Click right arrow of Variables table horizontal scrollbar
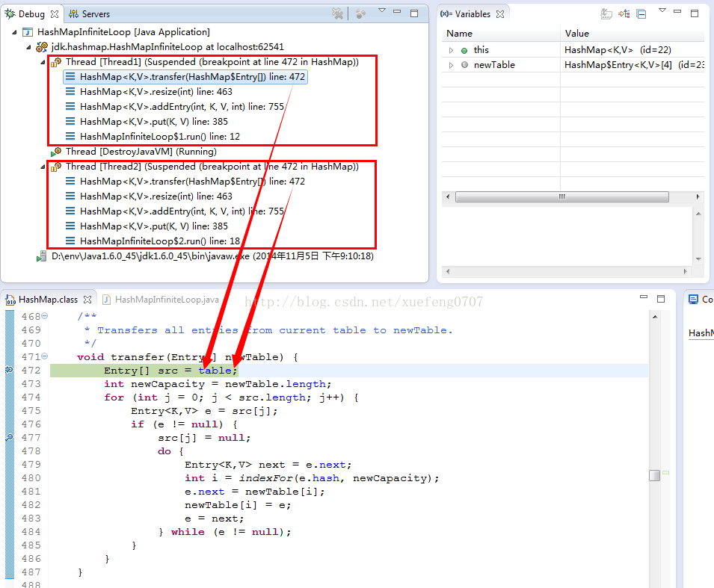This screenshot has height=588, width=714. [698, 197]
